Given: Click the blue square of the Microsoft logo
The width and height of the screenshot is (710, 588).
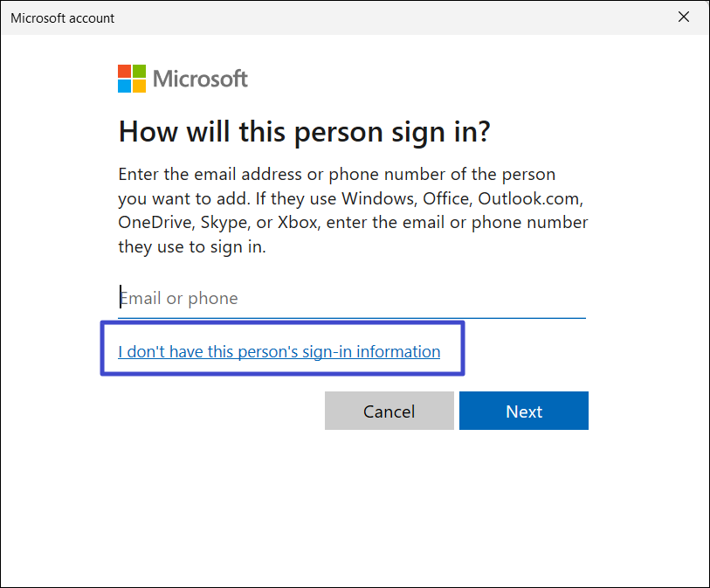Looking at the screenshot, I should coord(124,85).
